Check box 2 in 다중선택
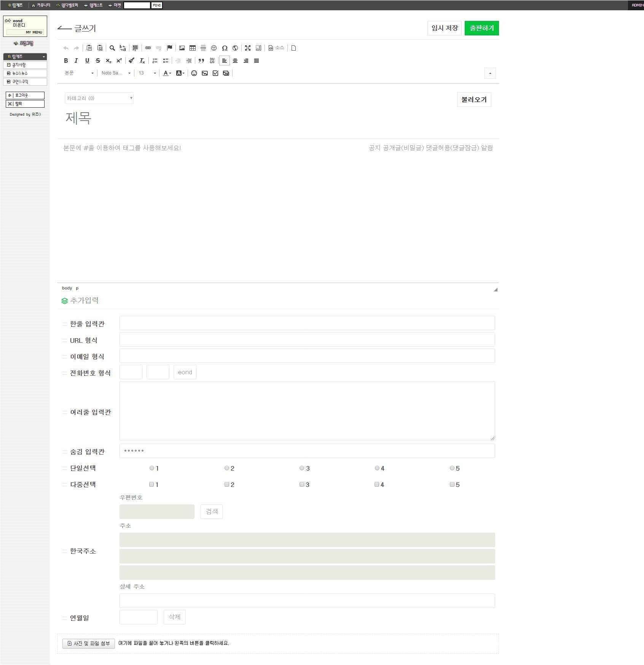The width and height of the screenshot is (644, 665). (x=227, y=484)
